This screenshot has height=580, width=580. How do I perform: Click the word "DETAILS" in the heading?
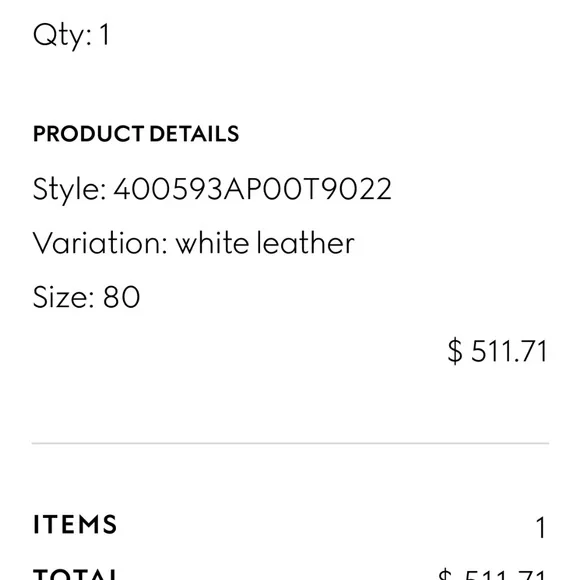click(194, 134)
